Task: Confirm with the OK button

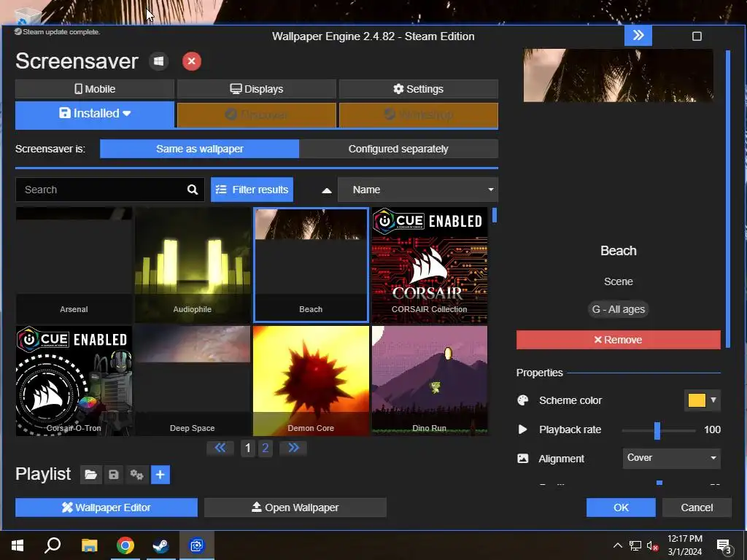Action: (621, 507)
